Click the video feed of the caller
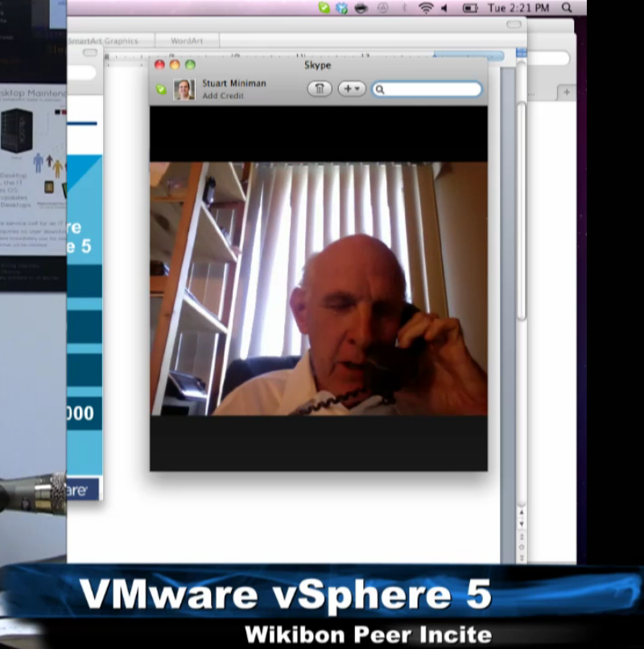 tap(319, 288)
